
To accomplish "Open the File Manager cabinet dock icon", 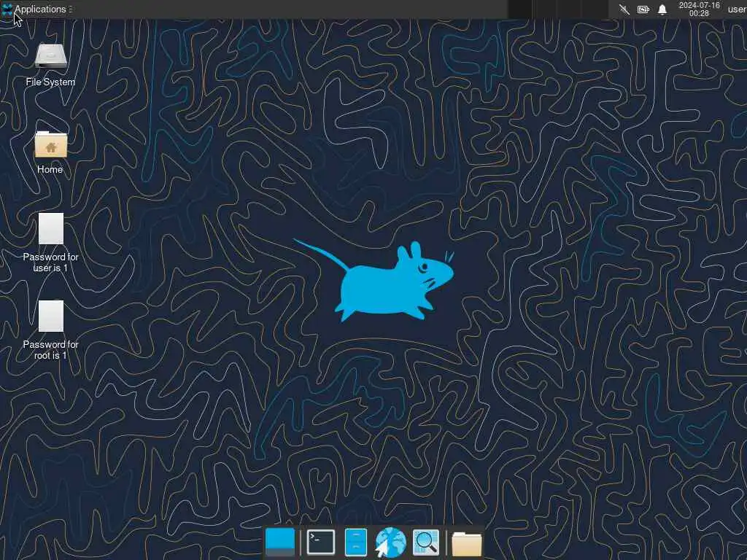I will coord(355,542).
